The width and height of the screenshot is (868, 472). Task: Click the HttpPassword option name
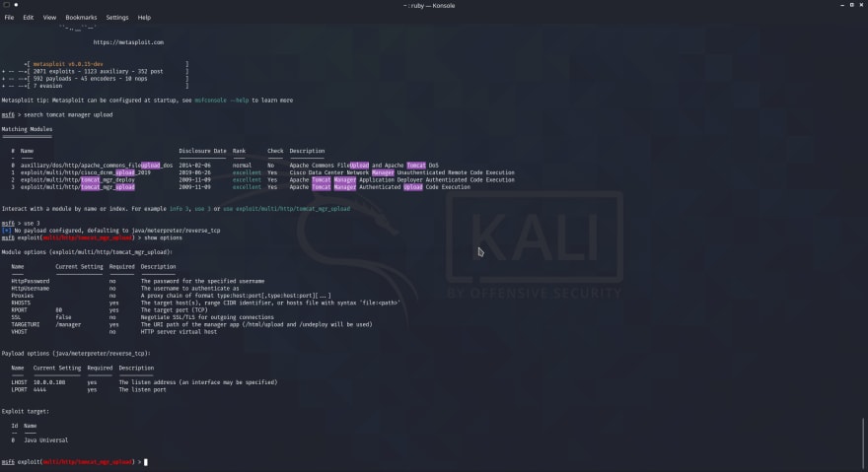coord(30,281)
